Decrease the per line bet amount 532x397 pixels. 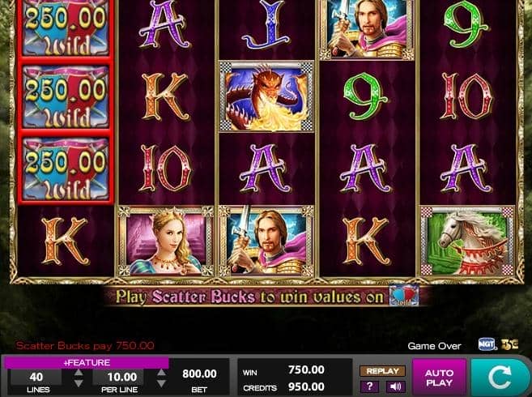tap(161, 383)
